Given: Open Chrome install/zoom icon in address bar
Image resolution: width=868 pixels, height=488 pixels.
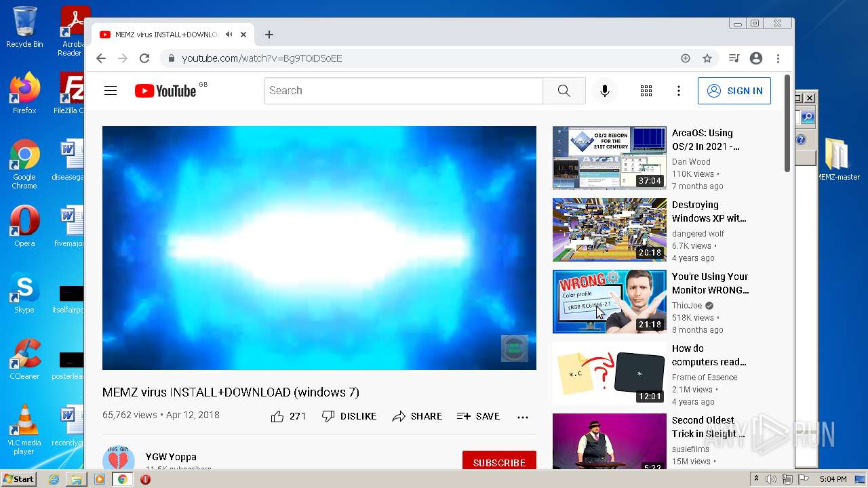Looking at the screenshot, I should point(686,58).
